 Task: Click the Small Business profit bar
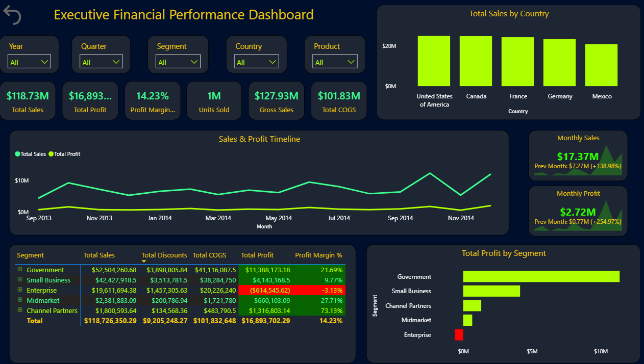[x=491, y=291]
